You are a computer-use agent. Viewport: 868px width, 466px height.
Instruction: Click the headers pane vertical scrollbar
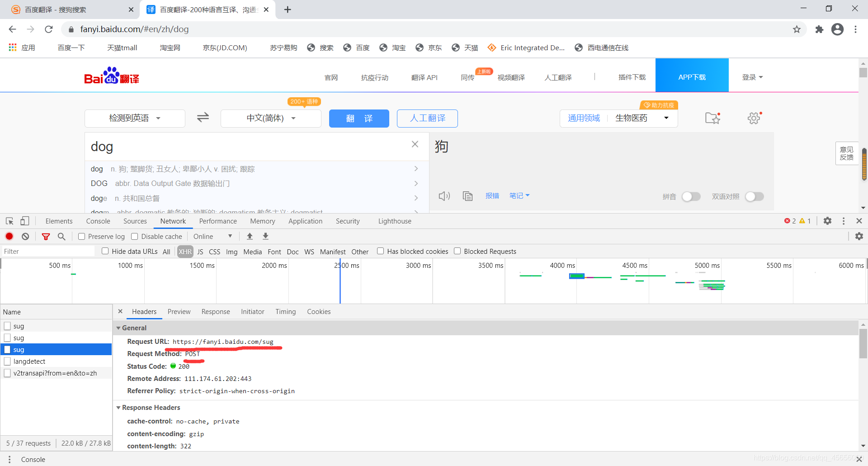pyautogui.click(x=863, y=344)
